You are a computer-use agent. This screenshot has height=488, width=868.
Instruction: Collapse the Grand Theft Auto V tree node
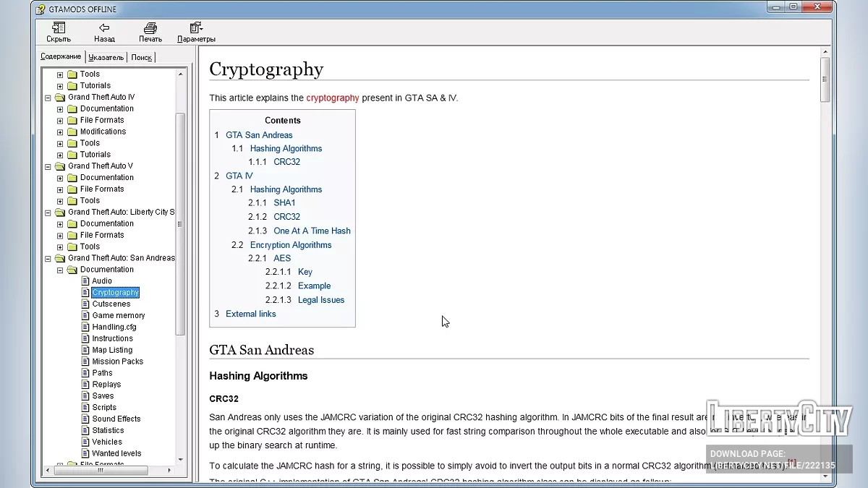click(x=48, y=166)
